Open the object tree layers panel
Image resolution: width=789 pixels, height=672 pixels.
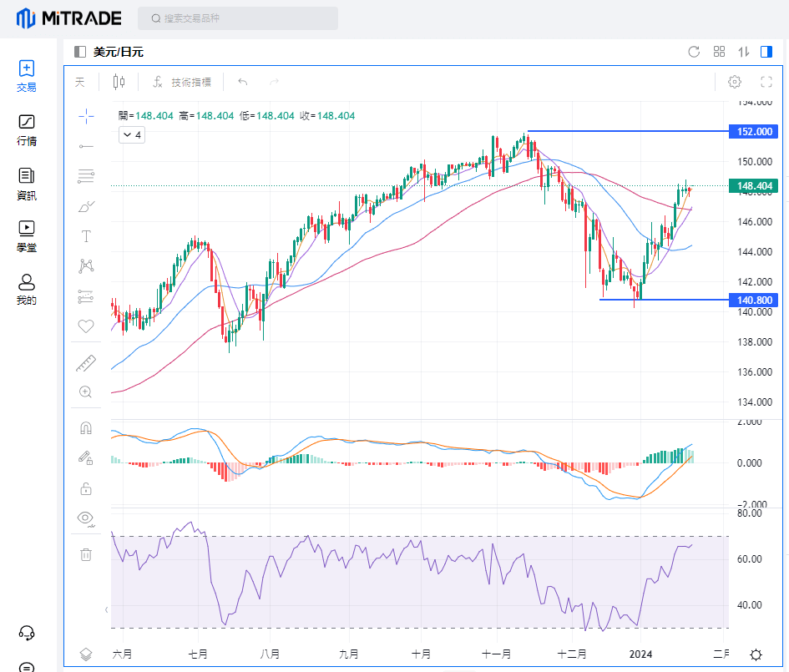85,654
